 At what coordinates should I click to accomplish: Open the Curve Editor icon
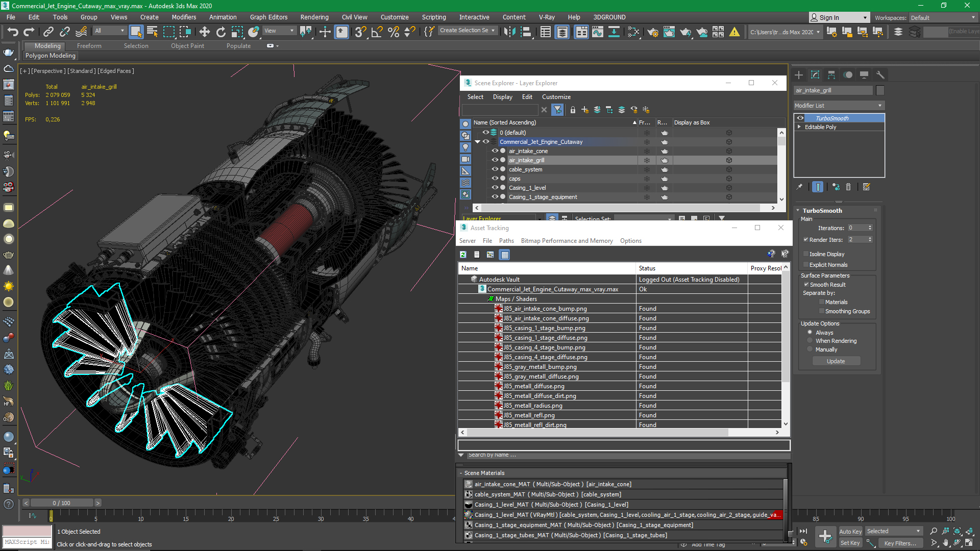598,32
